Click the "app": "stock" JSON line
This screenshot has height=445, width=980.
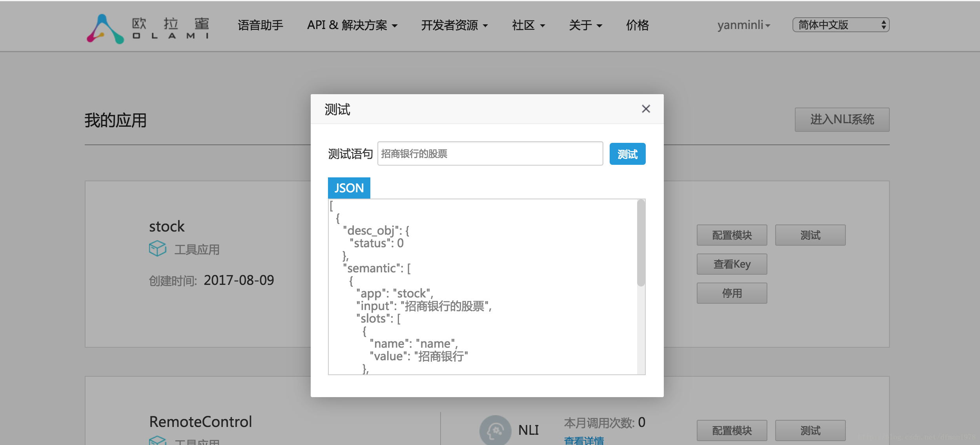tap(395, 293)
